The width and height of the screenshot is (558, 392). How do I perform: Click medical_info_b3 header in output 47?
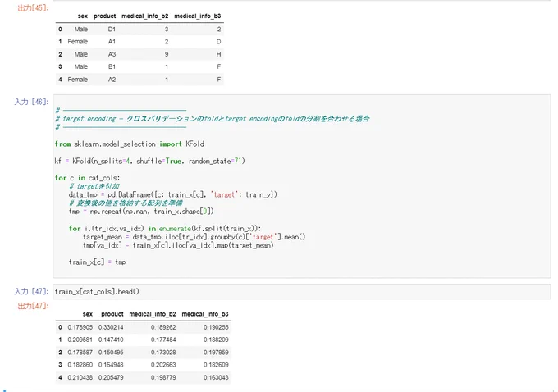(205, 314)
